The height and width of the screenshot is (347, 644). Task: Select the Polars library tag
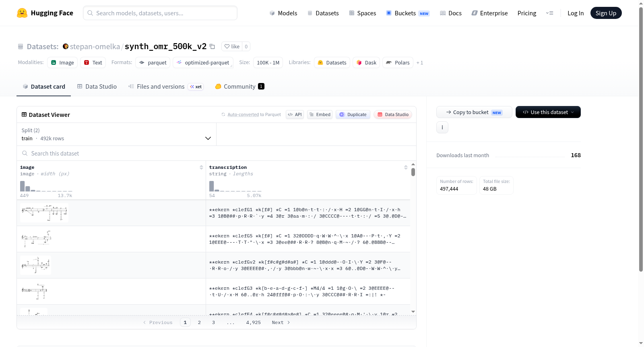click(x=398, y=62)
